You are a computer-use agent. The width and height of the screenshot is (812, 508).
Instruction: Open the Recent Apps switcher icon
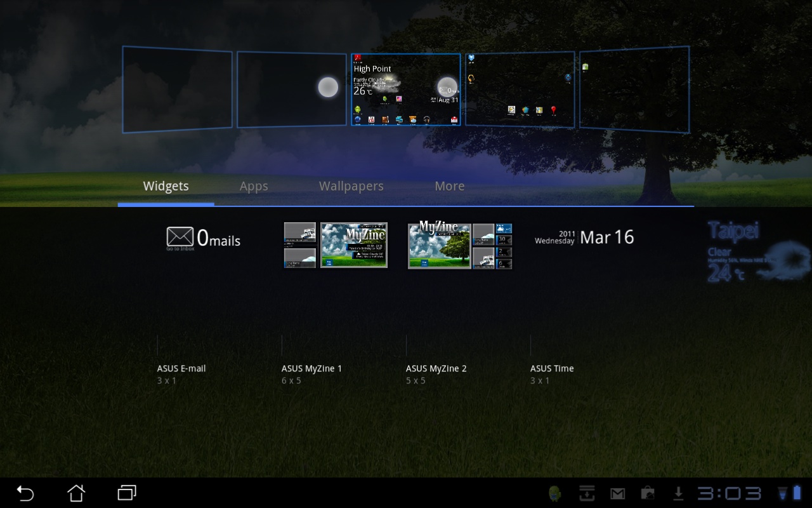(x=127, y=493)
